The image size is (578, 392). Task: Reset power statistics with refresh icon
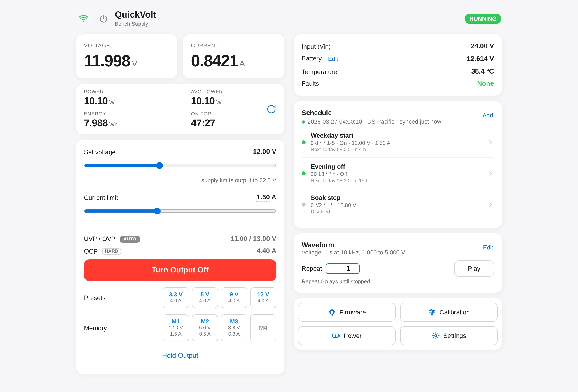[x=271, y=109]
